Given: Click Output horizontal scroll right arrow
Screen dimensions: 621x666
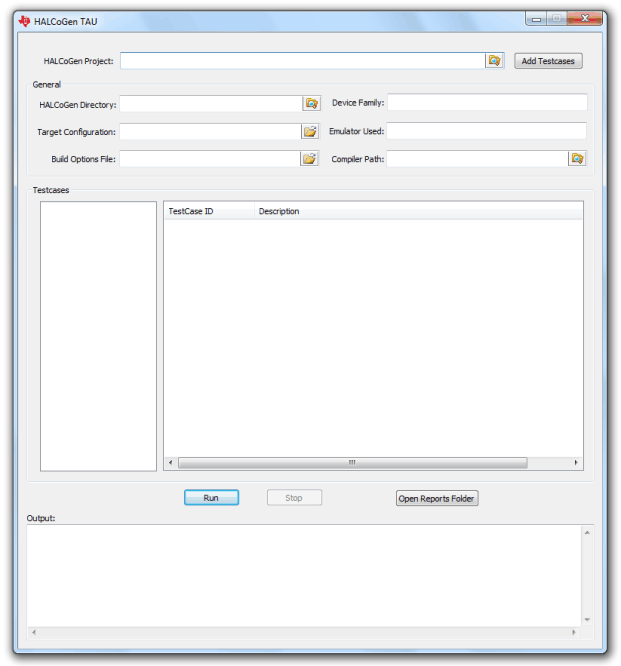Looking at the screenshot, I should click(x=574, y=632).
